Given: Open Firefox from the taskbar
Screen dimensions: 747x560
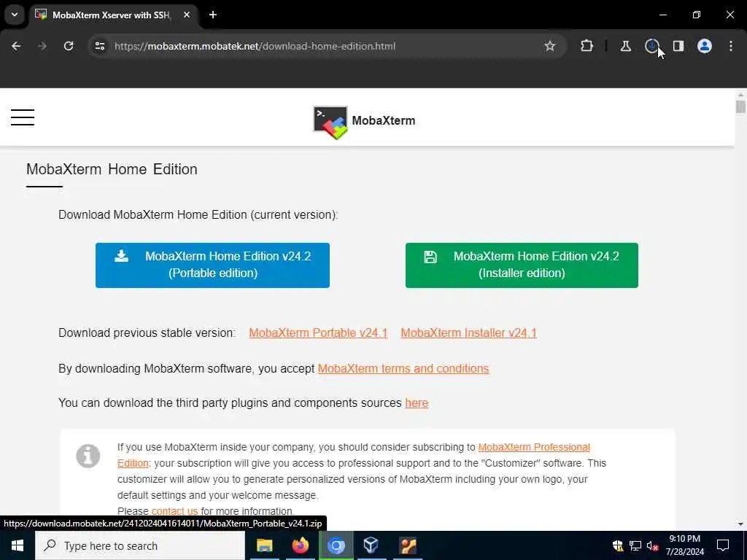Looking at the screenshot, I should click(x=300, y=545).
